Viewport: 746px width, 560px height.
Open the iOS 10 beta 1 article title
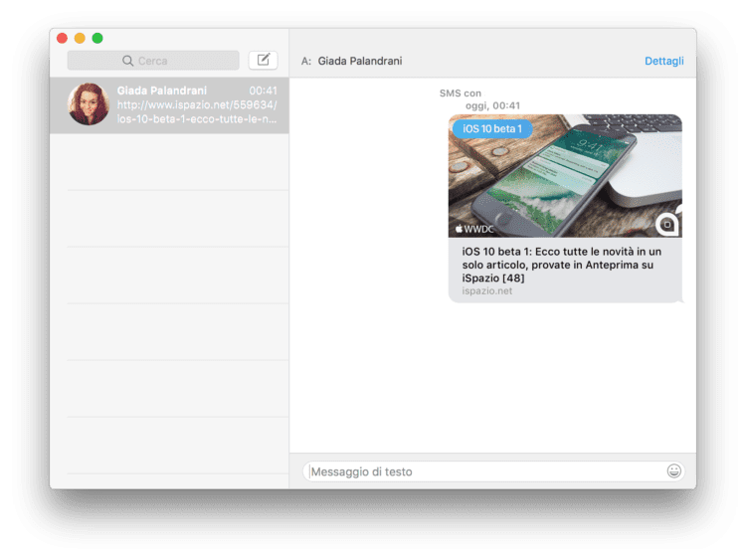pyautogui.click(x=561, y=265)
